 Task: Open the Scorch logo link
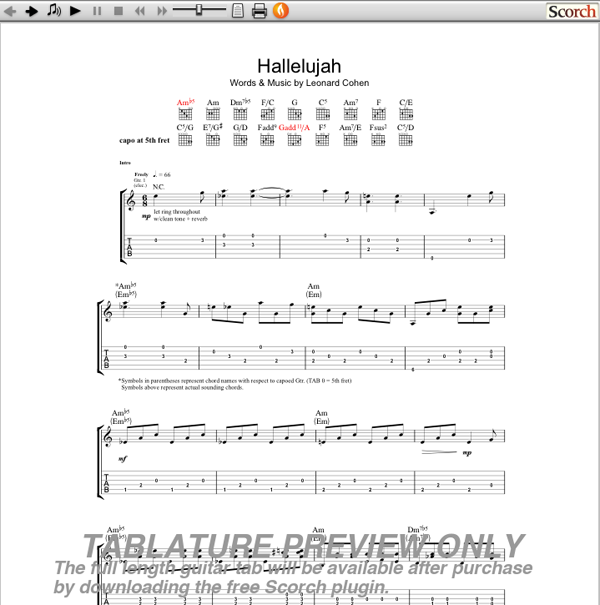pos(571,11)
